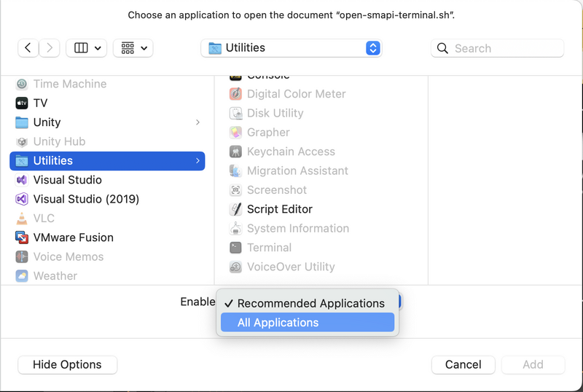Go back with the left arrow button
Screen dimensions: 583x392
click(x=28, y=48)
